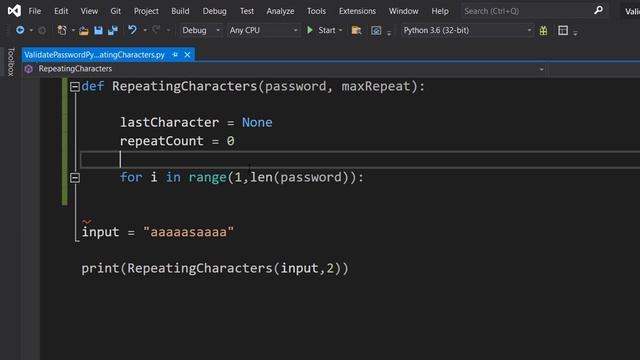Open the undo history dropdown arrow
The height and width of the screenshot is (360, 640).
tap(144, 31)
